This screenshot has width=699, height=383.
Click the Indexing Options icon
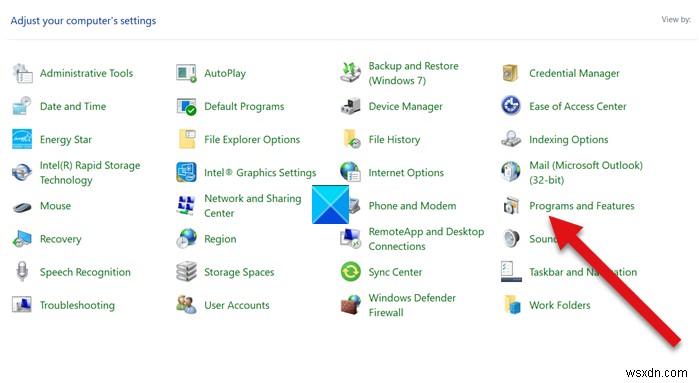(511, 139)
